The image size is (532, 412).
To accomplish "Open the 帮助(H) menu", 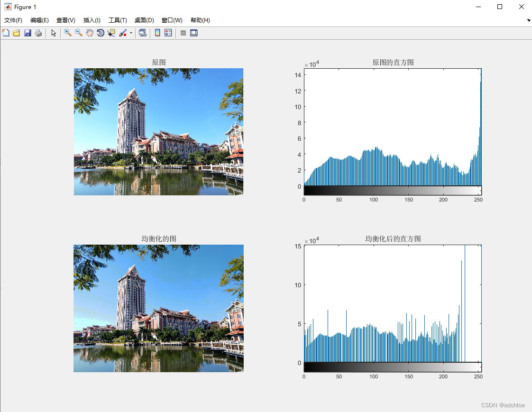I will [200, 20].
